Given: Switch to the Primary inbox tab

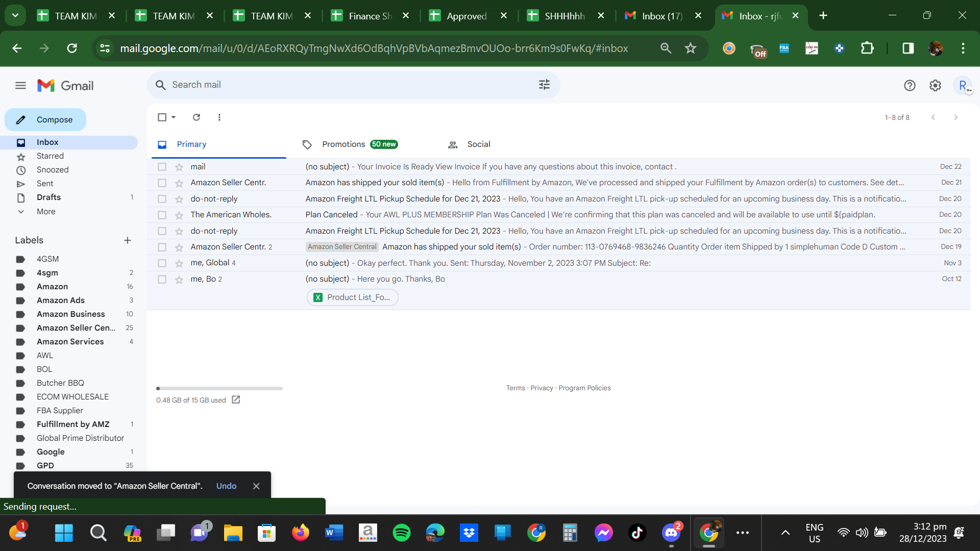Looking at the screenshot, I should tap(219, 144).
